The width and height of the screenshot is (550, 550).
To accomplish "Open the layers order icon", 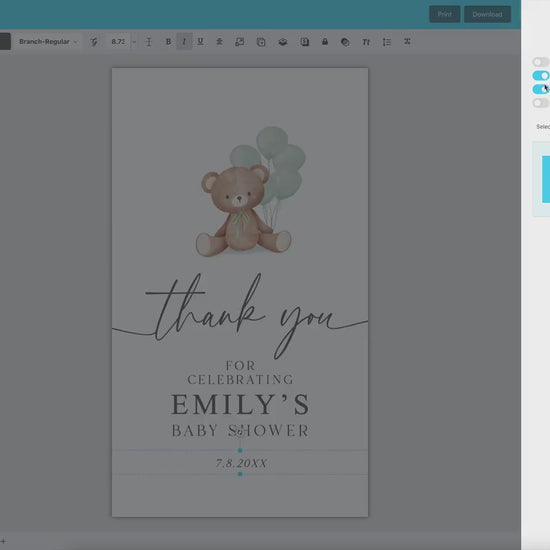I will (283, 42).
